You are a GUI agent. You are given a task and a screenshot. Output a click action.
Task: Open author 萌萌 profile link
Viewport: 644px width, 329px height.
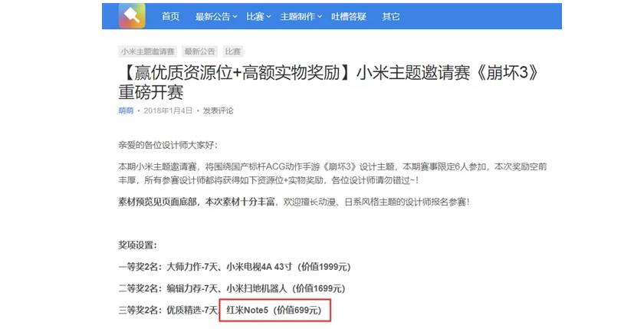[126, 110]
